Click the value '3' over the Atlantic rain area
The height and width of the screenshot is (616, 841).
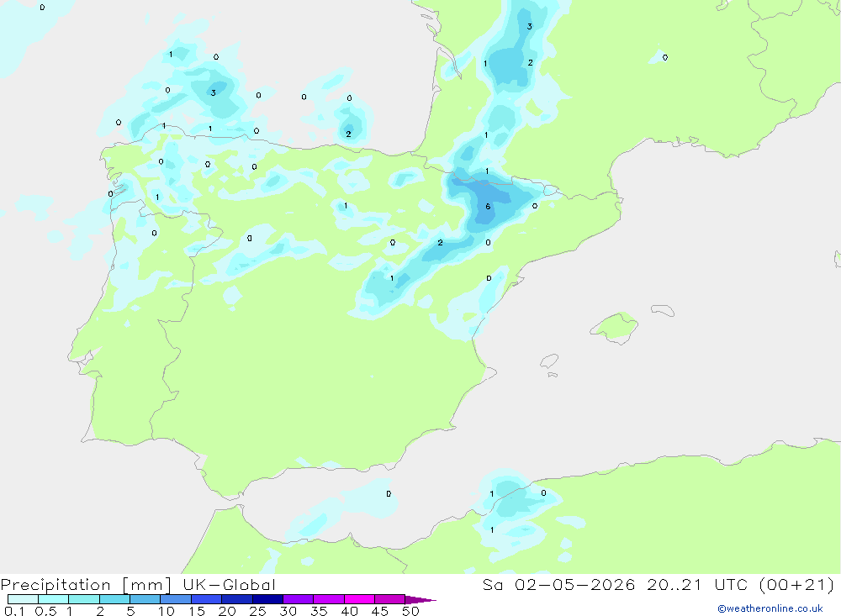(x=213, y=92)
